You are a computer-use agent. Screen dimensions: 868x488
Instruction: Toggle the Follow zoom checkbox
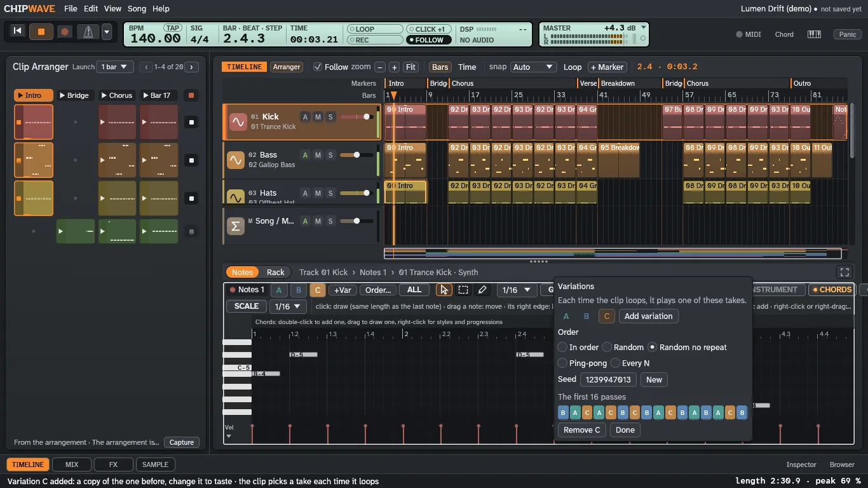click(x=318, y=67)
